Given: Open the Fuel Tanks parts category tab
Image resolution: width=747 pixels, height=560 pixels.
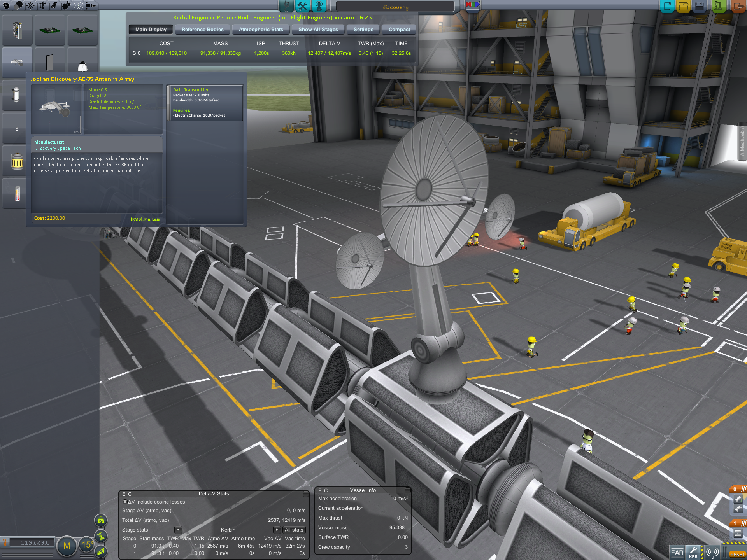Looking at the screenshot, I should 18,5.
